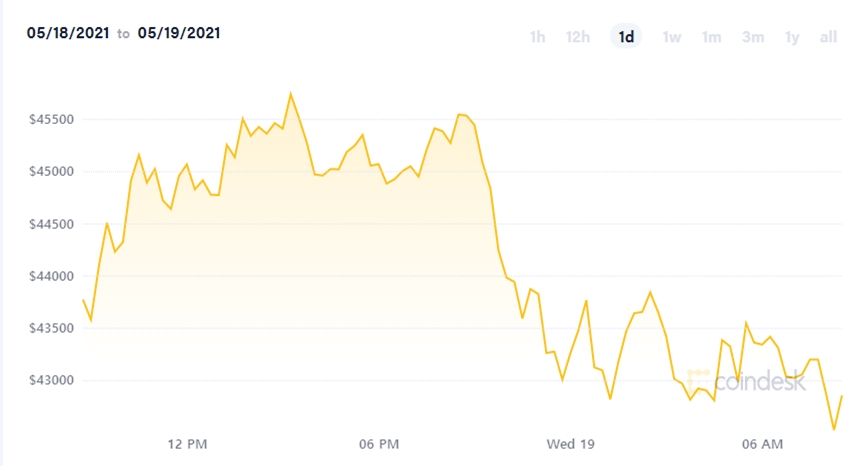The height and width of the screenshot is (466, 864).
Task: Show all-time price history
Action: pyautogui.click(x=828, y=38)
